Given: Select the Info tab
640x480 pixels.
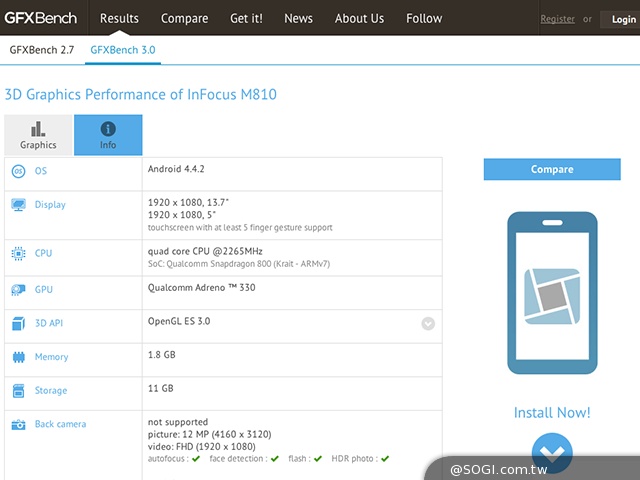Looking at the screenshot, I should (x=108, y=135).
